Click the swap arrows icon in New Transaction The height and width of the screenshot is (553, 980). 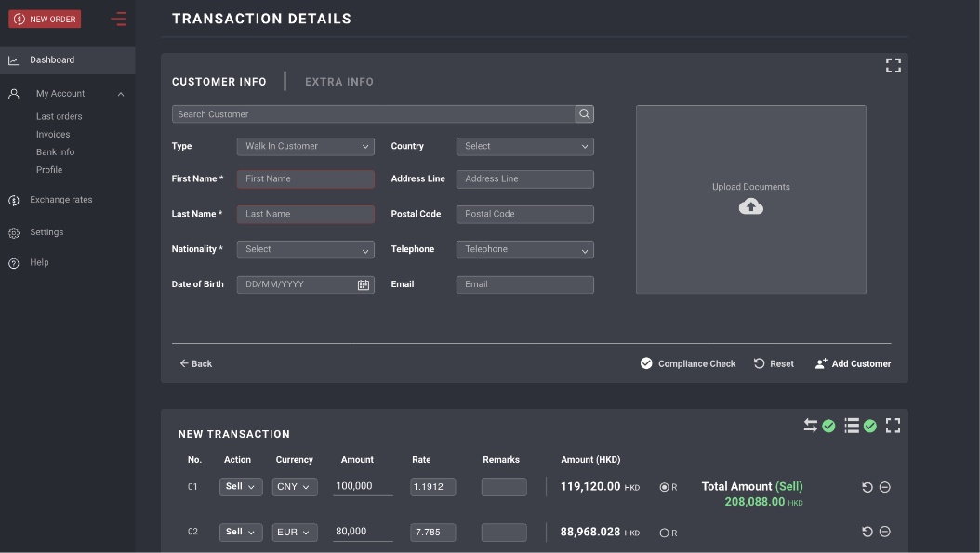(811, 426)
